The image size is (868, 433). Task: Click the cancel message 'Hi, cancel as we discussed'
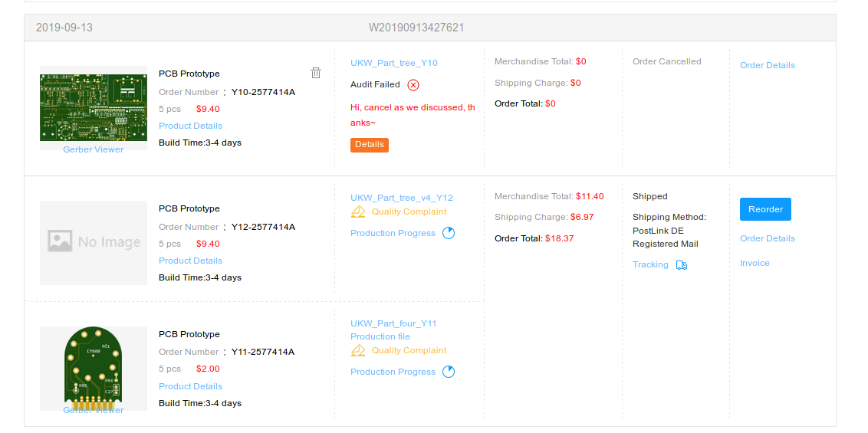point(413,115)
